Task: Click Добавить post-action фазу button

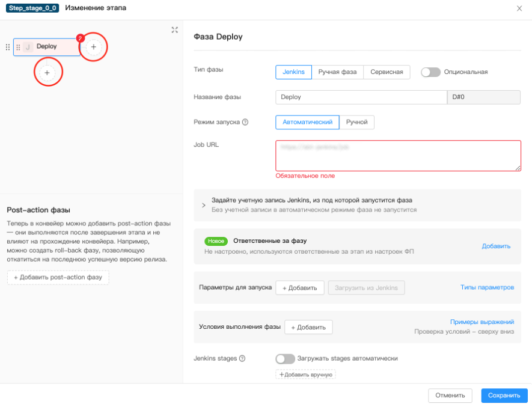Action: click(58, 277)
